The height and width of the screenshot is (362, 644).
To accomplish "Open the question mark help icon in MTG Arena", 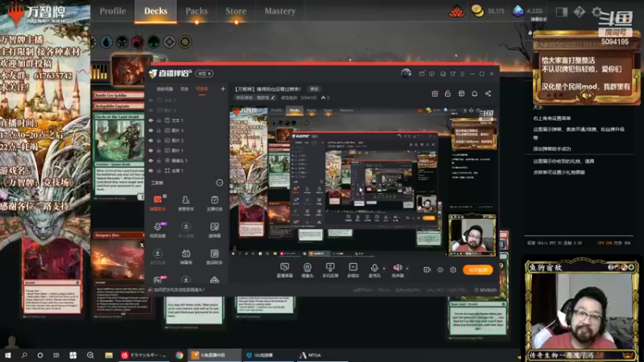I will [x=579, y=12].
